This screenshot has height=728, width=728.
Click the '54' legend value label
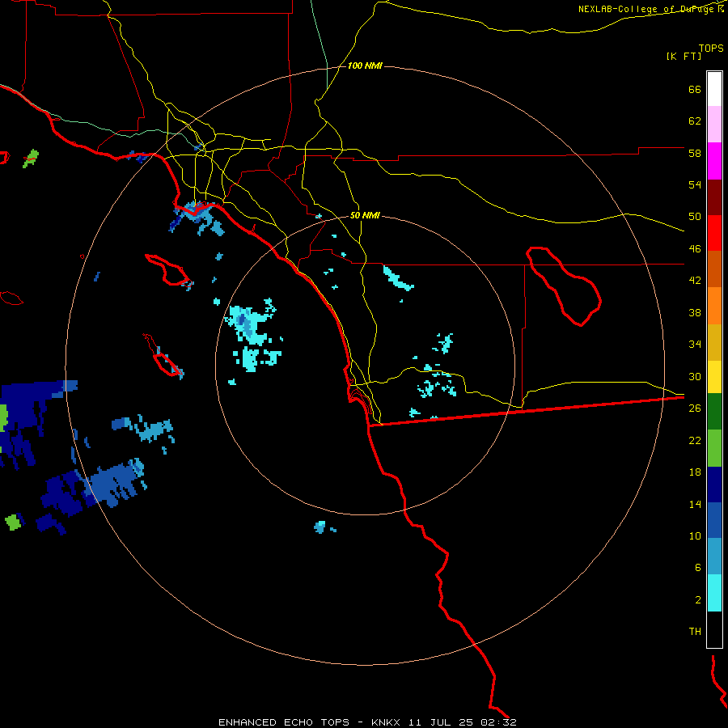pyautogui.click(x=695, y=184)
